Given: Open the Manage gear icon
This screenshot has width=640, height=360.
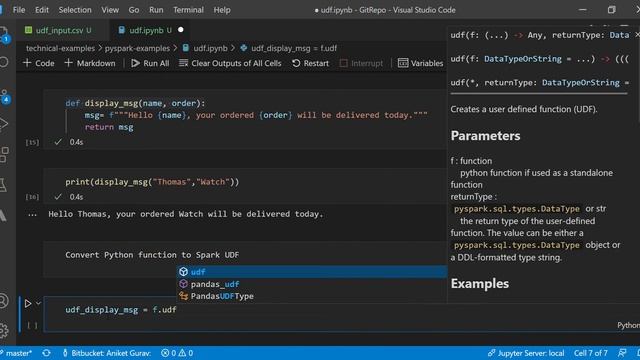Looking at the screenshot, I should pos(3,330).
